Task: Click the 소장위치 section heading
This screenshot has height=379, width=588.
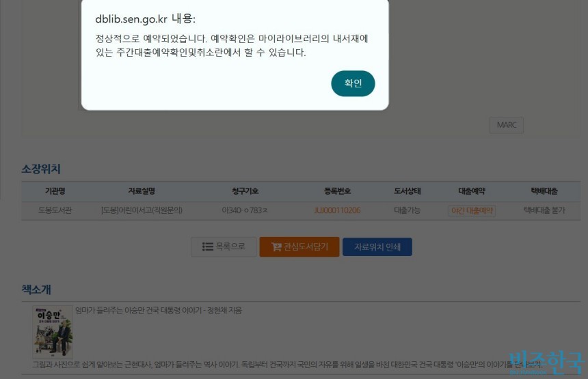Action: click(x=41, y=169)
